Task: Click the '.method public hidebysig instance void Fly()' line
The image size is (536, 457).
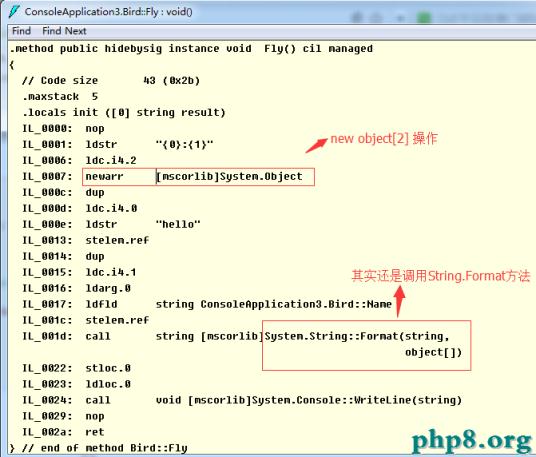Action: (x=191, y=49)
